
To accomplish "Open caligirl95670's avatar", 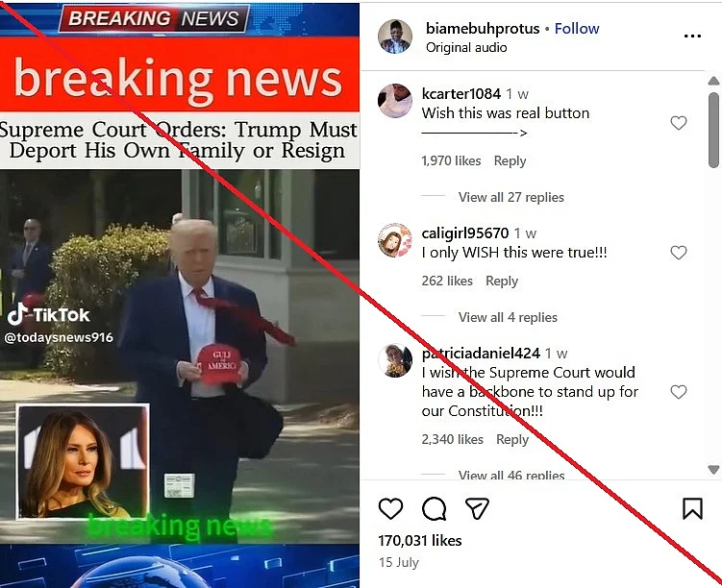I will (x=394, y=240).
